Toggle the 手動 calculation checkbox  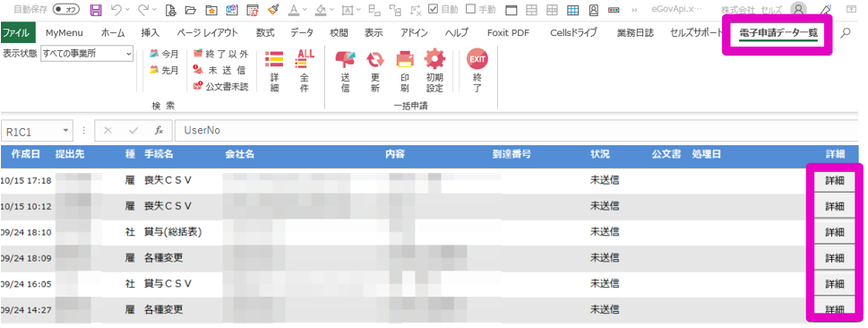pyautogui.click(x=471, y=9)
